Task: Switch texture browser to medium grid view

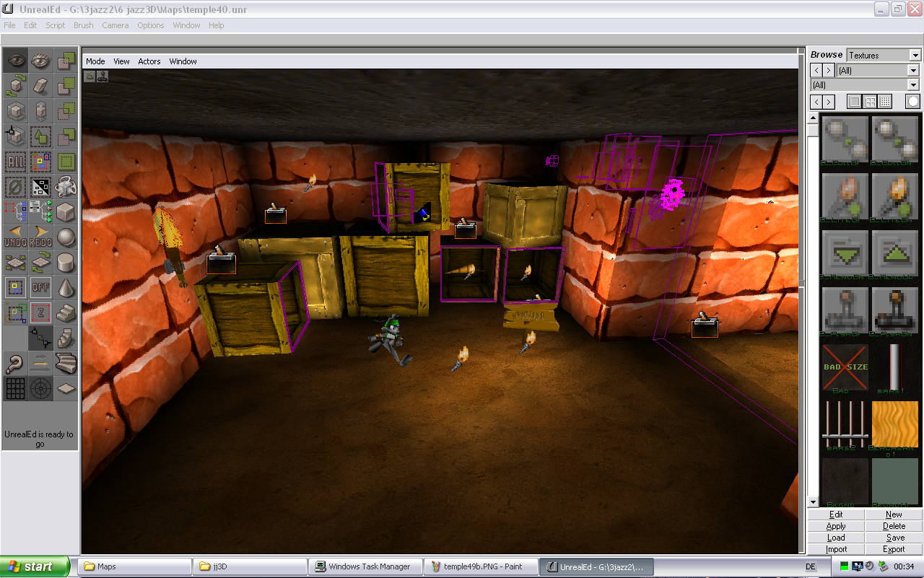Action: [870, 102]
